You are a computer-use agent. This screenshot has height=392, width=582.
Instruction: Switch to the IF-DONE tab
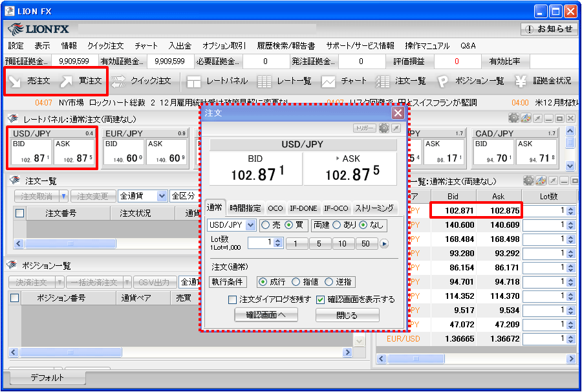303,208
